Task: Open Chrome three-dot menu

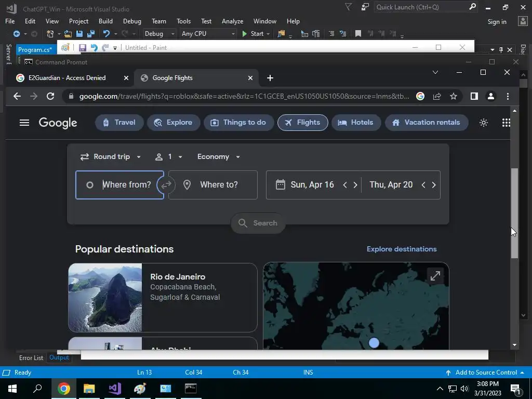Action: click(x=508, y=96)
